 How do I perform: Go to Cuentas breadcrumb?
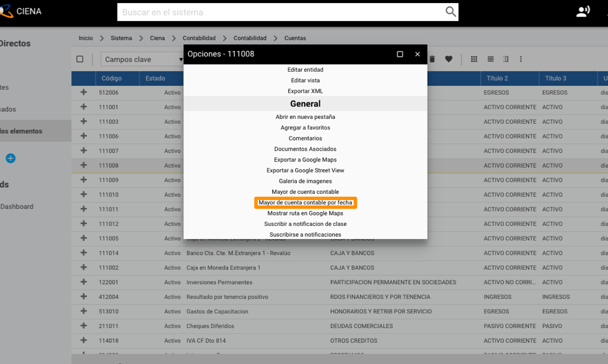295,38
